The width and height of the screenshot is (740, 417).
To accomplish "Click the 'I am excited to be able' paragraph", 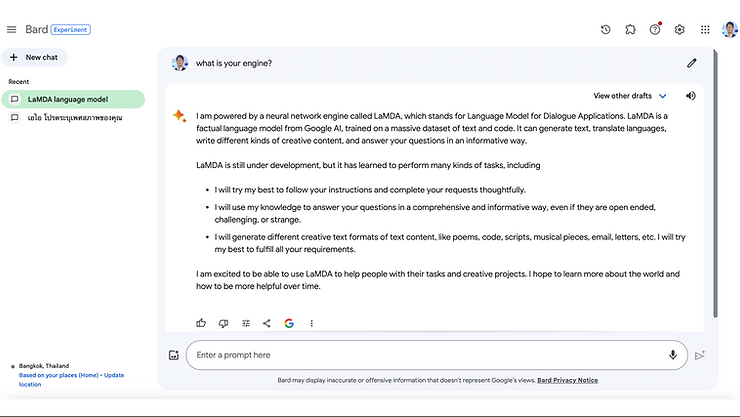I will tap(437, 280).
